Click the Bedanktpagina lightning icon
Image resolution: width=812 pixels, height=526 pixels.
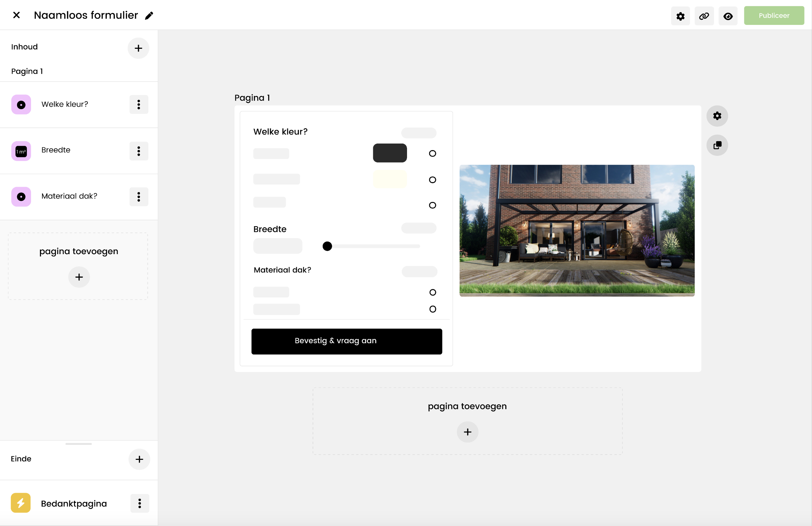click(x=20, y=503)
